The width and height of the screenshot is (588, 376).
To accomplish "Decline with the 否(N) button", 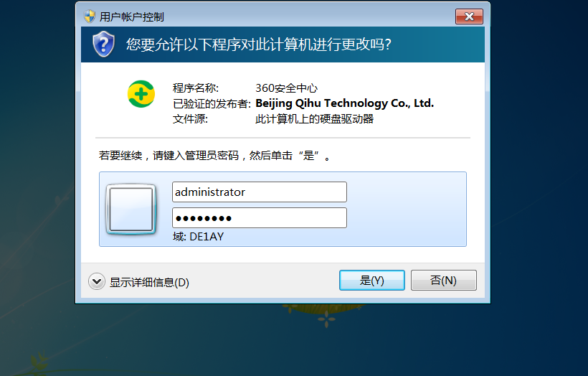I will click(x=444, y=281).
